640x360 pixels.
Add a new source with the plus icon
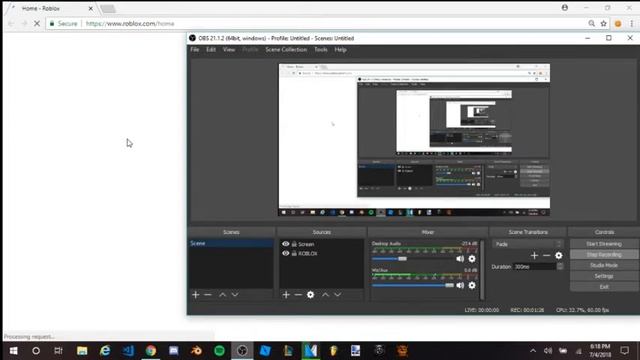286,294
